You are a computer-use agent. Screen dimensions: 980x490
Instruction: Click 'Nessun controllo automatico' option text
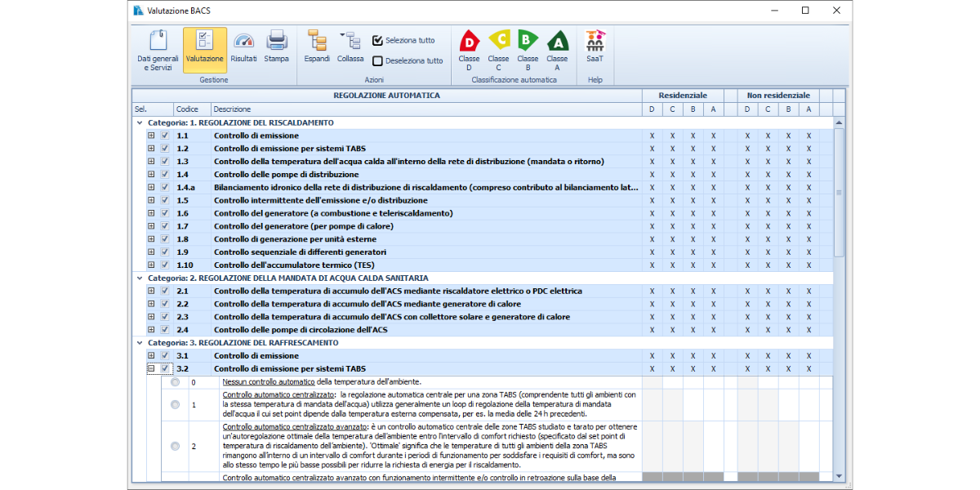pyautogui.click(x=269, y=382)
